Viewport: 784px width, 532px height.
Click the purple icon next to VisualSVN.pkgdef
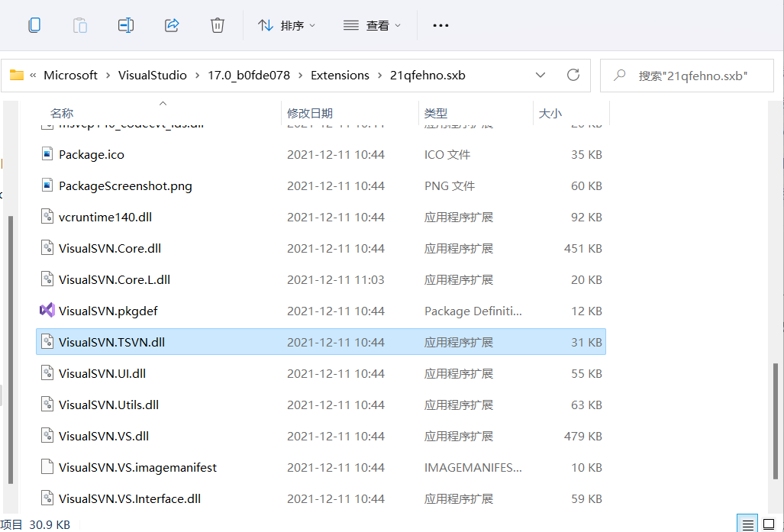pyautogui.click(x=46, y=311)
